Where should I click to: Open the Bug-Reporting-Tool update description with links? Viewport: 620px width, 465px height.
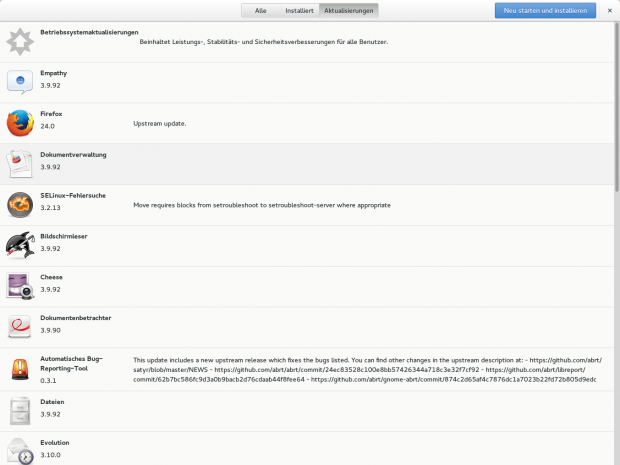(x=367, y=368)
